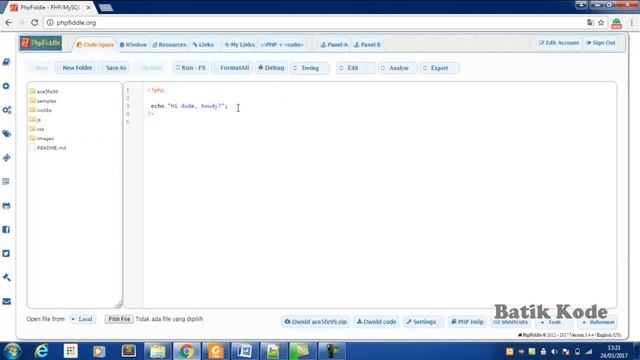
Task: Expand the ace5fe99 folder
Action: [x=44, y=91]
